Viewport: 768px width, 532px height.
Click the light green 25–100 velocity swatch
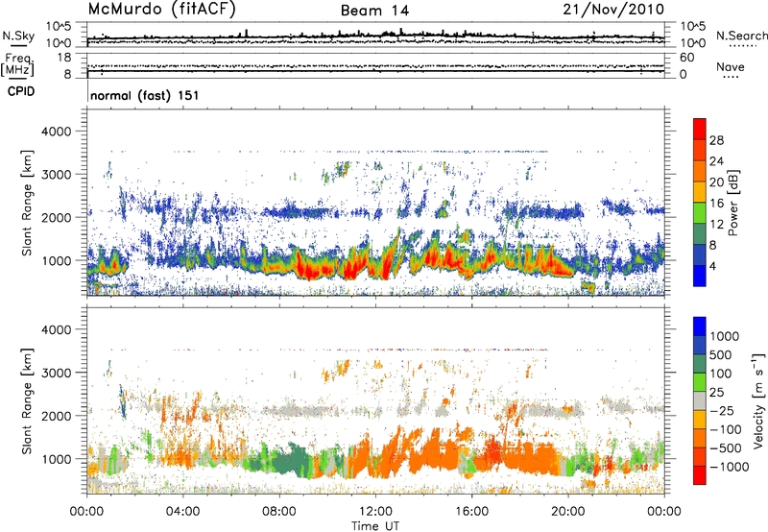(700, 382)
